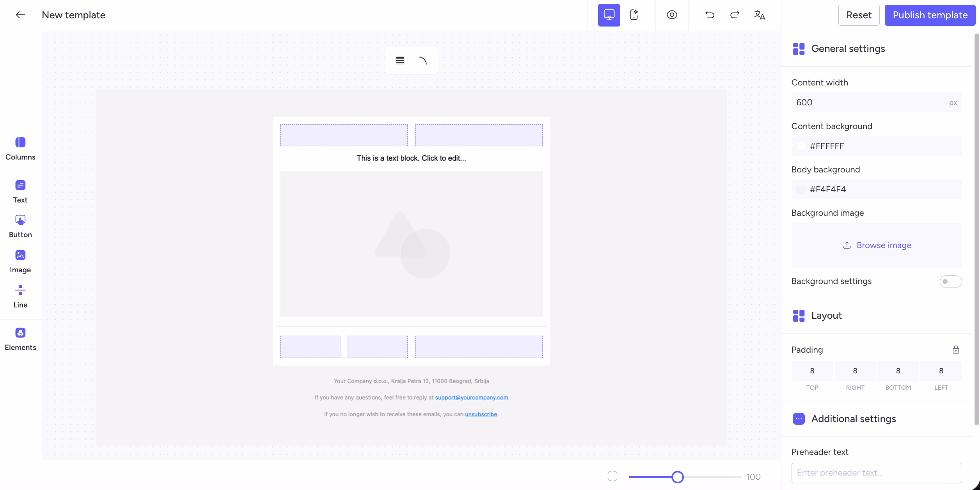Switch to desktop view mode
The width and height of the screenshot is (980, 490).
click(609, 15)
